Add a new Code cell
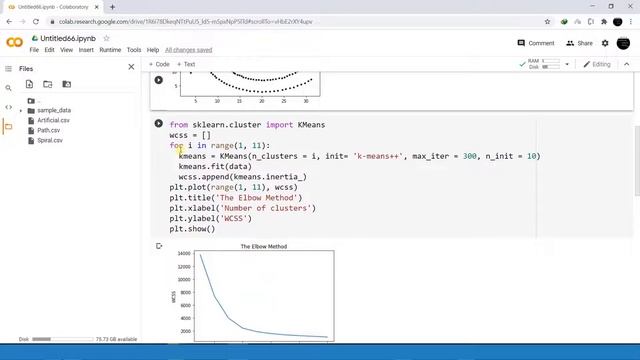The height and width of the screenshot is (360, 640). coord(159,64)
